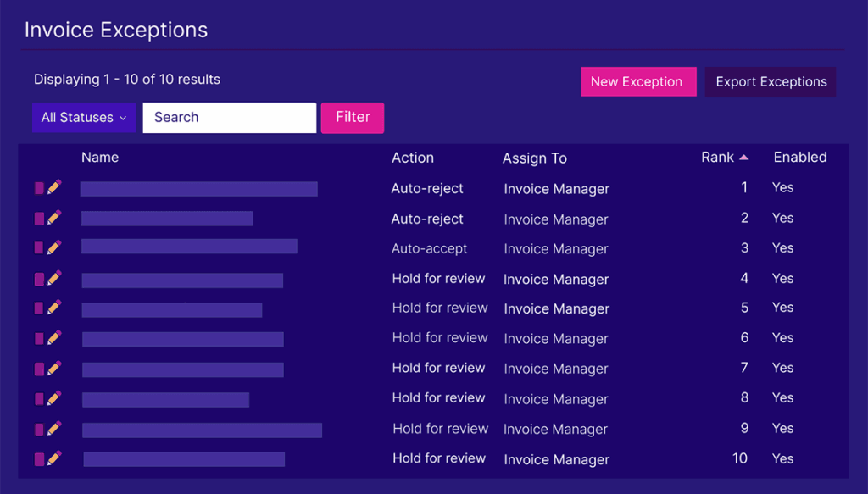Focus the Search input field
The width and height of the screenshot is (868, 494).
(x=229, y=118)
